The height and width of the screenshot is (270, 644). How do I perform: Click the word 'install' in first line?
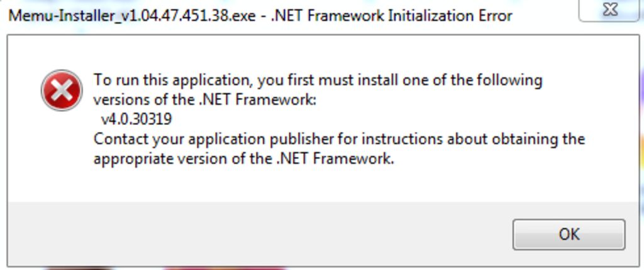click(x=377, y=79)
